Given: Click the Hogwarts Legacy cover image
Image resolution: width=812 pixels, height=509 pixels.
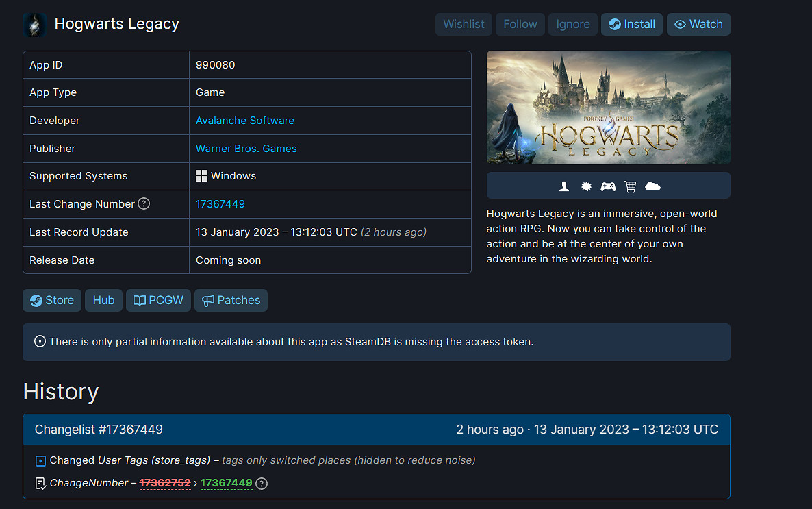Looking at the screenshot, I should (x=608, y=108).
